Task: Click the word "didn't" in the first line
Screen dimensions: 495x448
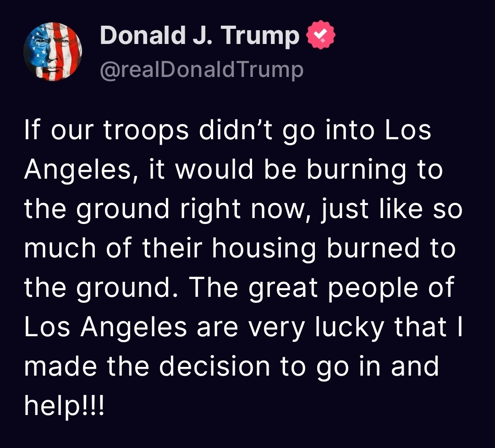Action: tap(236, 130)
